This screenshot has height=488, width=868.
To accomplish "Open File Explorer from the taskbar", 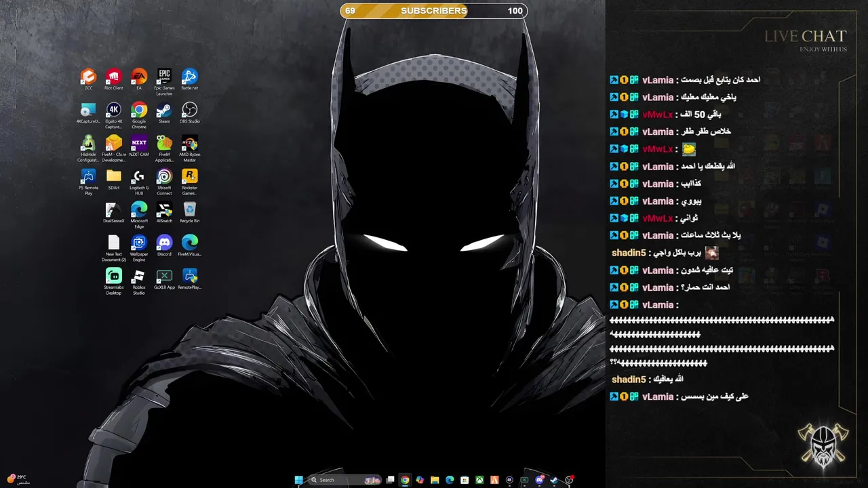I will pos(435,480).
